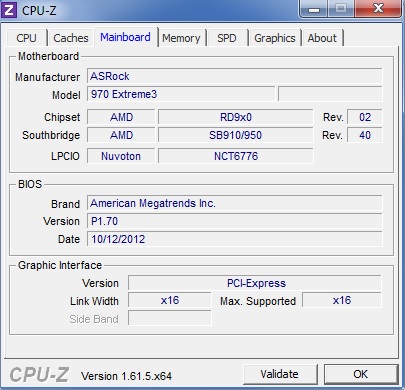Select the Mainboard tab
The image size is (405, 390).
[x=125, y=37]
